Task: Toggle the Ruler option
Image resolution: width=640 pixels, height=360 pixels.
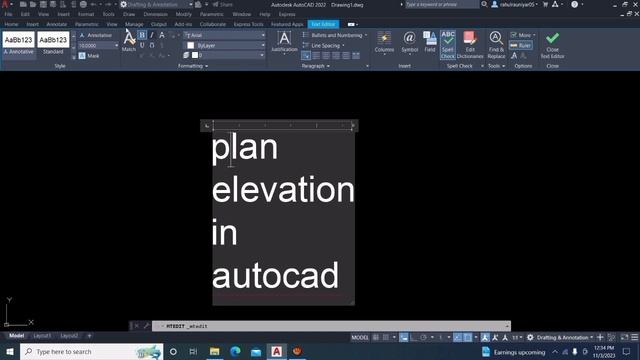Action: (x=521, y=45)
